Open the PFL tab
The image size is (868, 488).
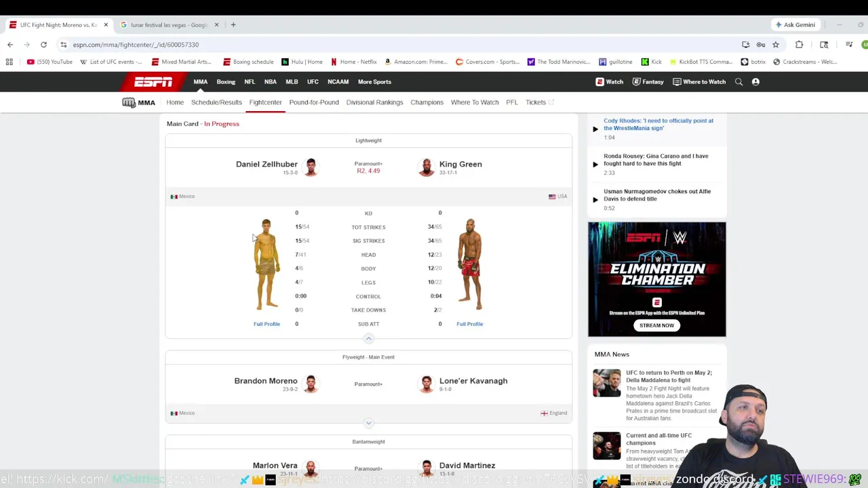pos(512,102)
